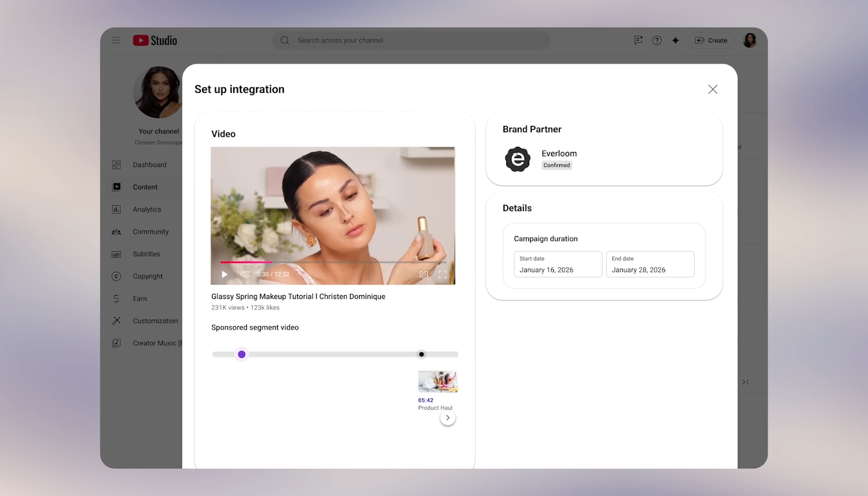Click the purple segment start handle
This screenshot has height=496, width=868.
242,354
